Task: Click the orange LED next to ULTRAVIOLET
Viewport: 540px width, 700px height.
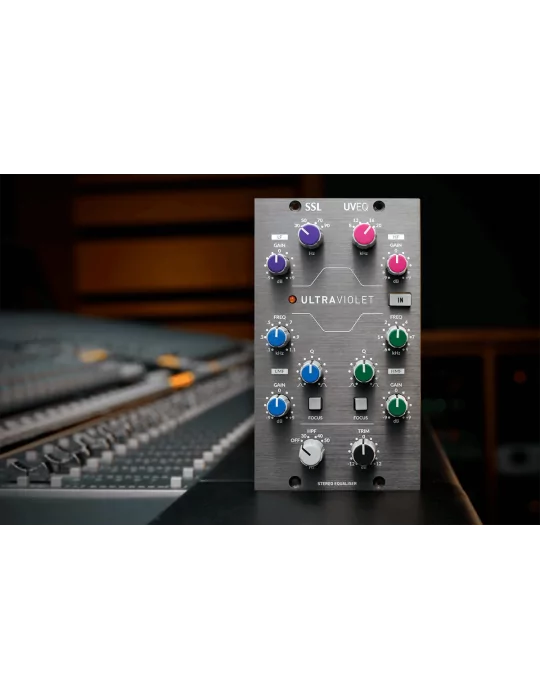Action: (x=292, y=300)
